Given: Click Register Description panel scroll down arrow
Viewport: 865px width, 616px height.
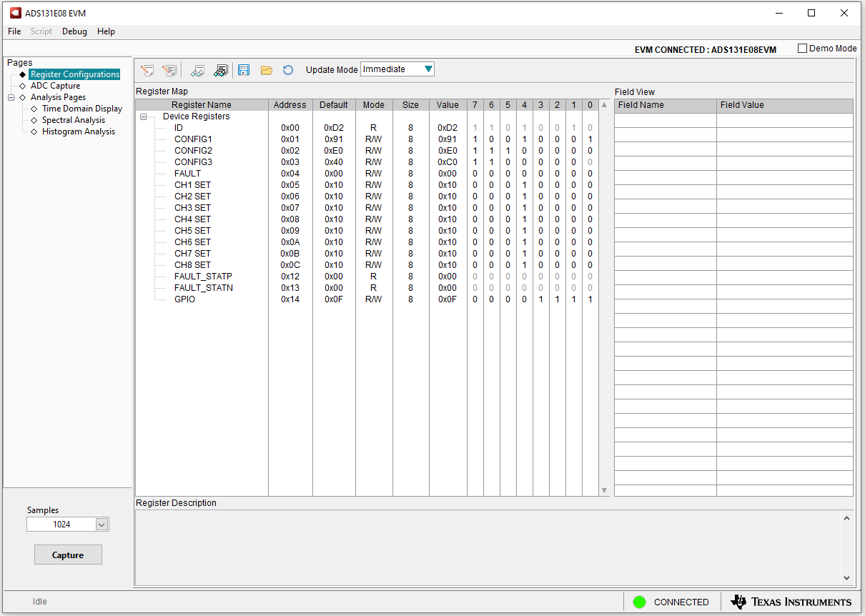Looking at the screenshot, I should [846, 578].
